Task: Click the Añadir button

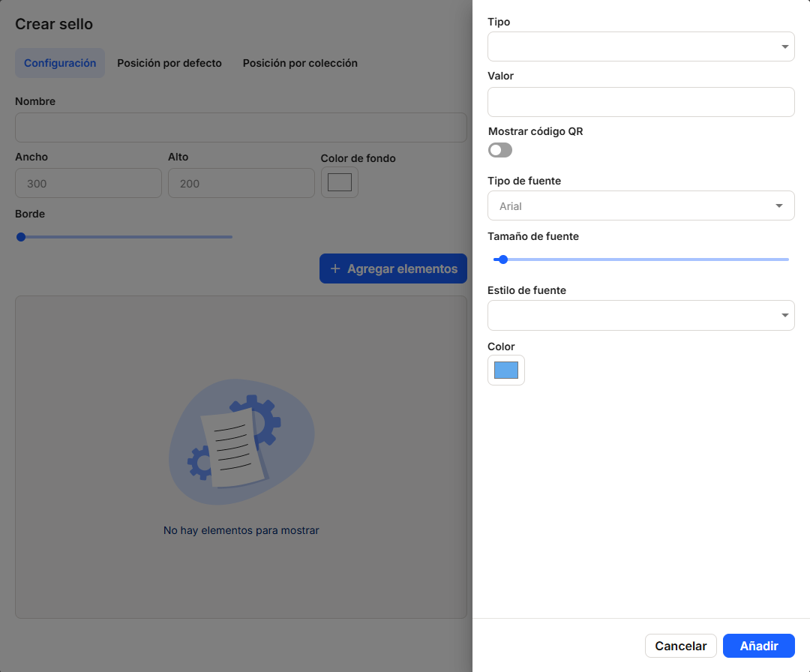Action: [x=758, y=646]
